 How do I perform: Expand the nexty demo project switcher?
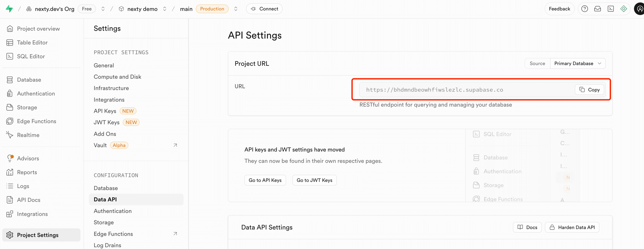coord(165,9)
